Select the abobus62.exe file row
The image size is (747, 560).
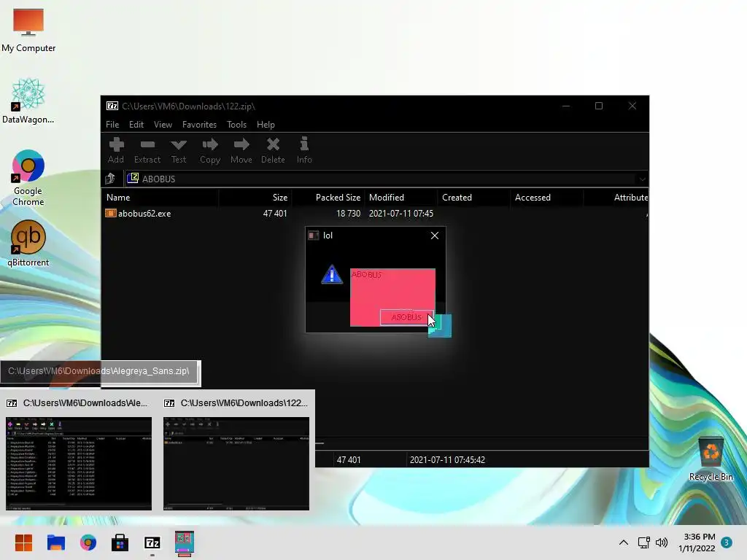(x=375, y=214)
